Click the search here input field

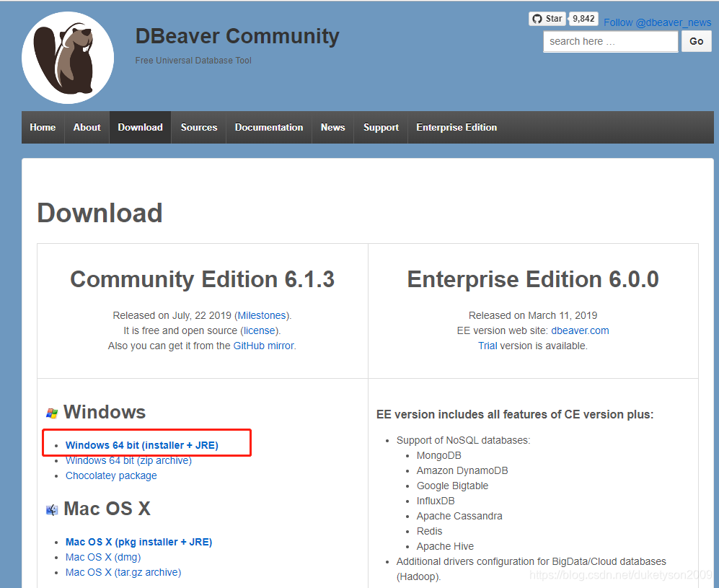610,41
